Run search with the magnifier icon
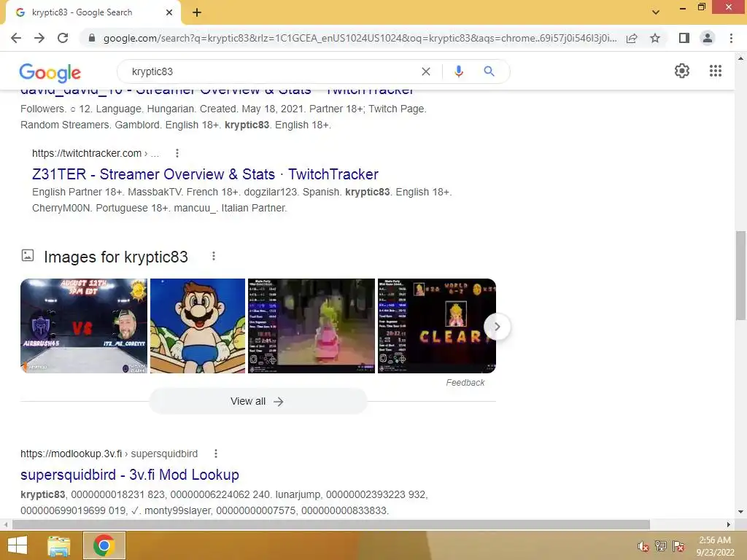747x560 pixels. pyautogui.click(x=489, y=71)
